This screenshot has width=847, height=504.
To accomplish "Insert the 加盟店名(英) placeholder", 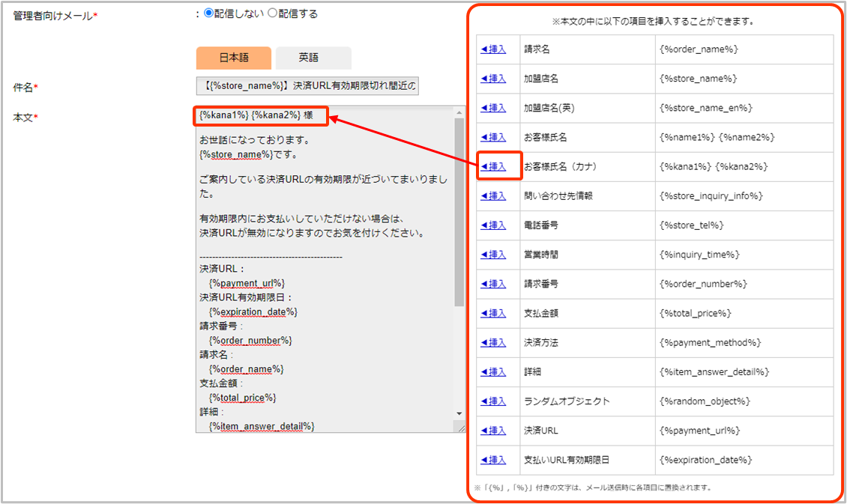I will (493, 108).
